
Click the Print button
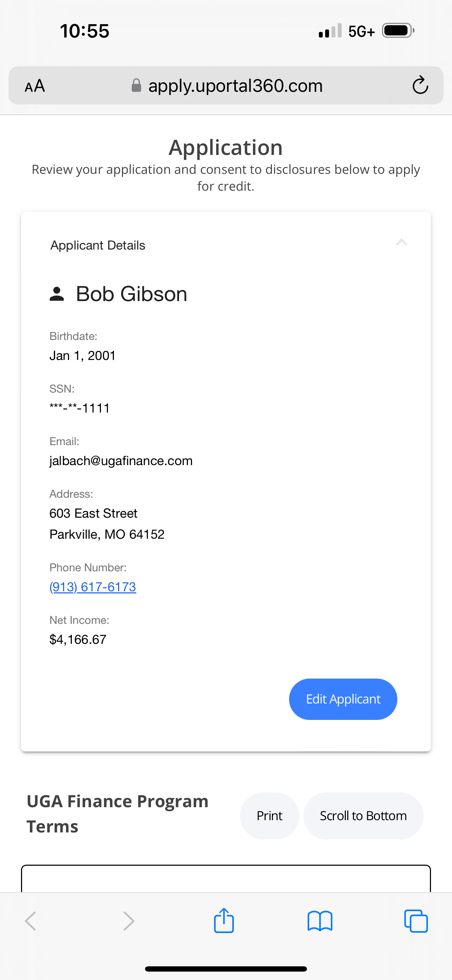269,816
